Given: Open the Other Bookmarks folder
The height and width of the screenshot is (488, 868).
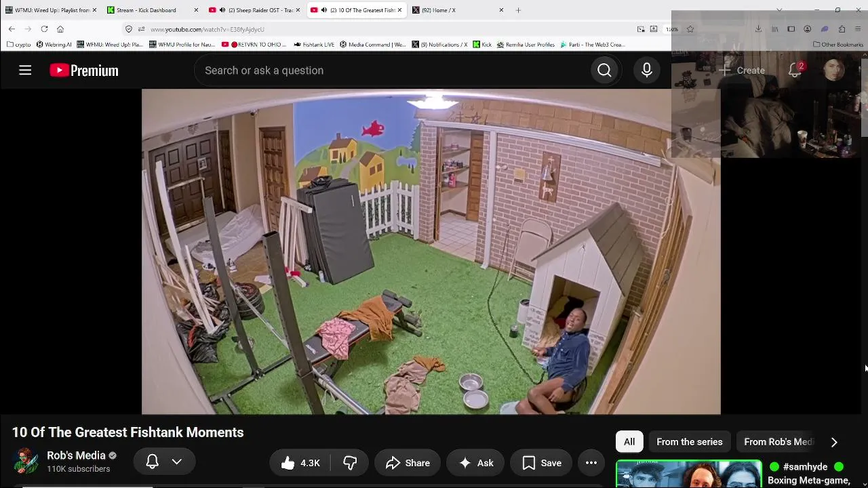Looking at the screenshot, I should 838,45.
